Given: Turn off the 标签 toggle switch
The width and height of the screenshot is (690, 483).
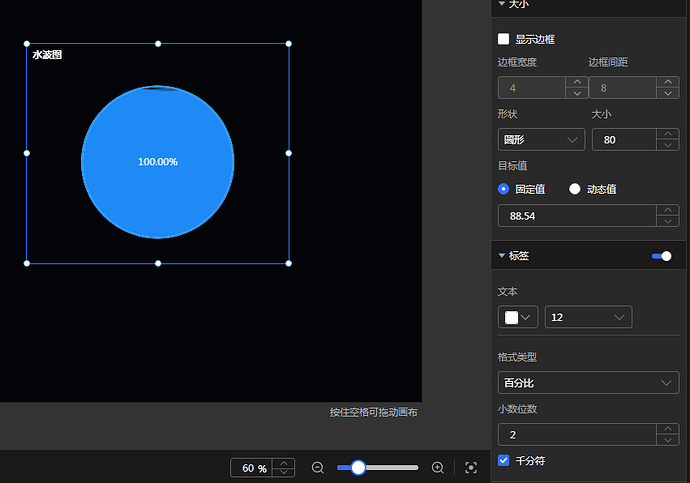Looking at the screenshot, I should pos(662,256).
